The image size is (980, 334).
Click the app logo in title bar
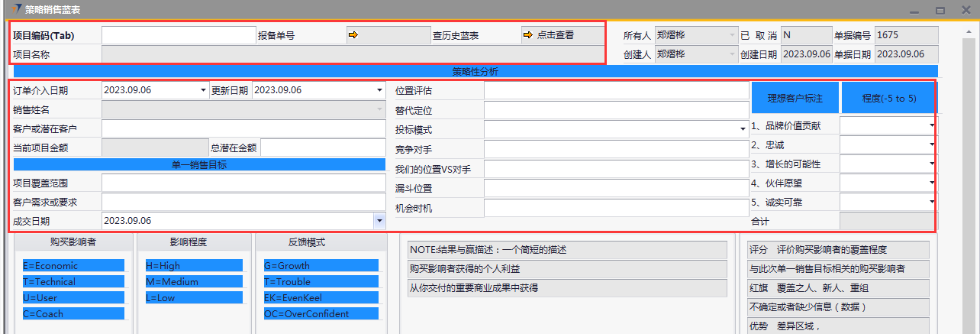click(16, 9)
